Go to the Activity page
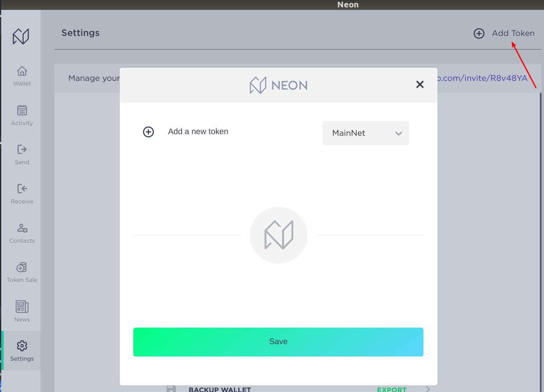This screenshot has width=544, height=392. pos(22,116)
